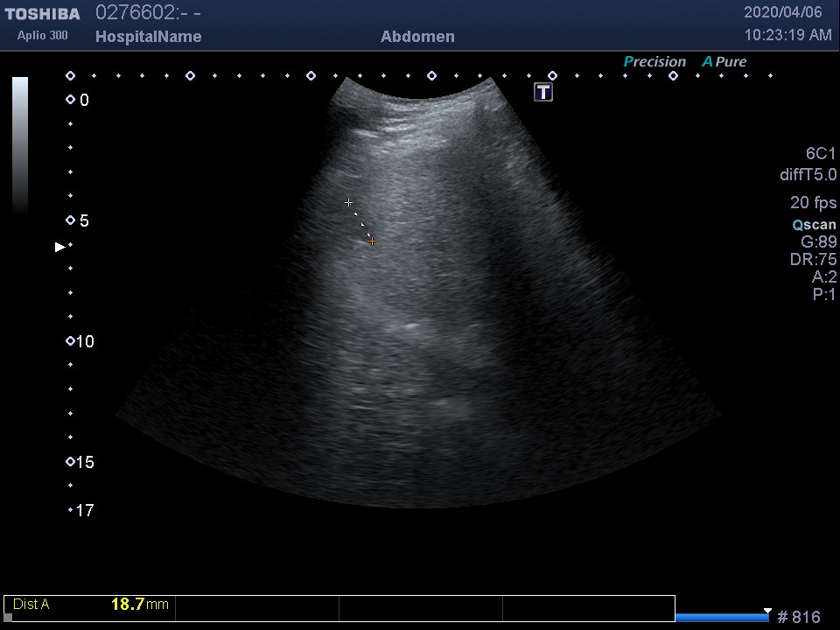Click the TOSHIBA logo
The width and height of the screenshot is (840, 630).
tap(42, 14)
